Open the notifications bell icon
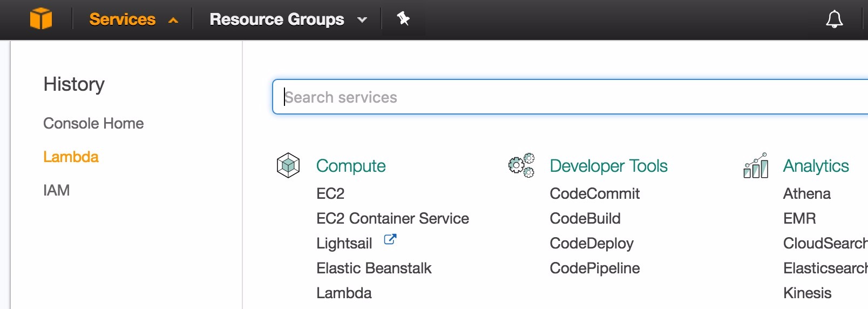This screenshot has width=868, height=309. click(x=834, y=19)
